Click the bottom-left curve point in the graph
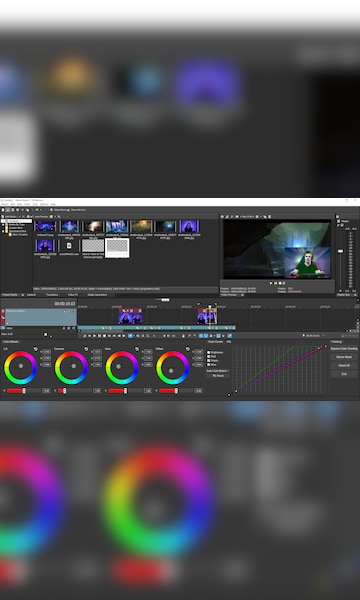Screen dimensions: 360x600 [x=229, y=395]
